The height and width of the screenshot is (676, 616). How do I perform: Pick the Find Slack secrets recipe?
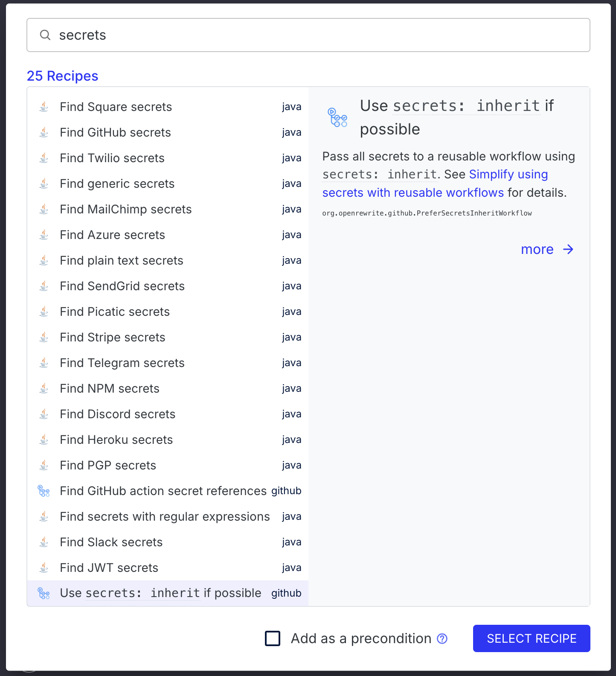pyautogui.click(x=168, y=542)
